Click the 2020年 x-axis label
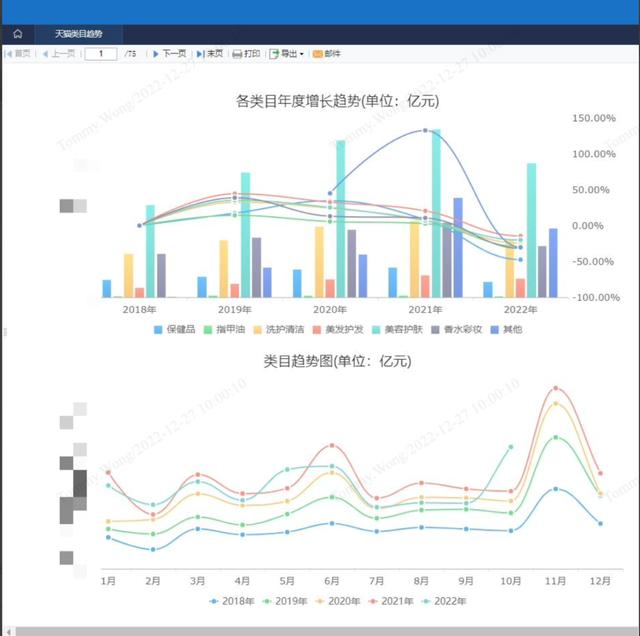Image resolution: width=640 pixels, height=636 pixels. [330, 309]
